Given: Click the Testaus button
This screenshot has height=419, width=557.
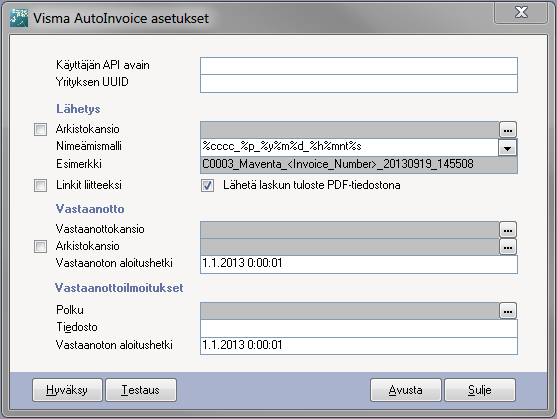Looking at the screenshot, I should point(141,390).
